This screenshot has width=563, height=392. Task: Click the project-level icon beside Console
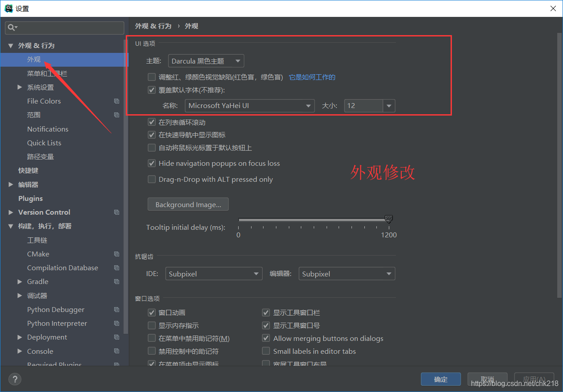point(116,351)
